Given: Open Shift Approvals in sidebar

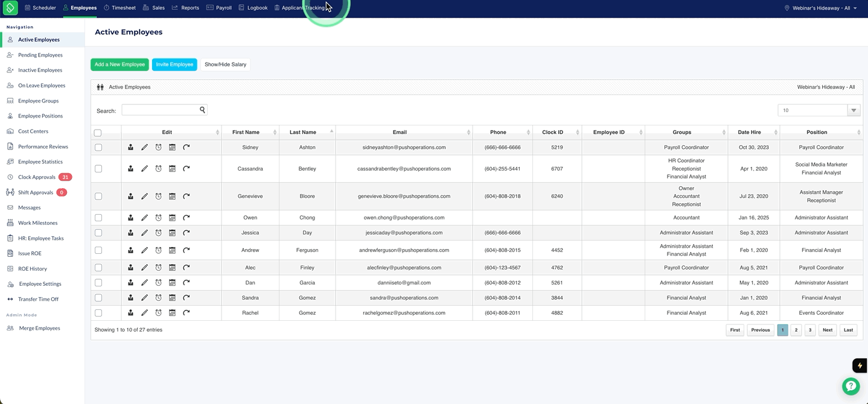Looking at the screenshot, I should [36, 192].
